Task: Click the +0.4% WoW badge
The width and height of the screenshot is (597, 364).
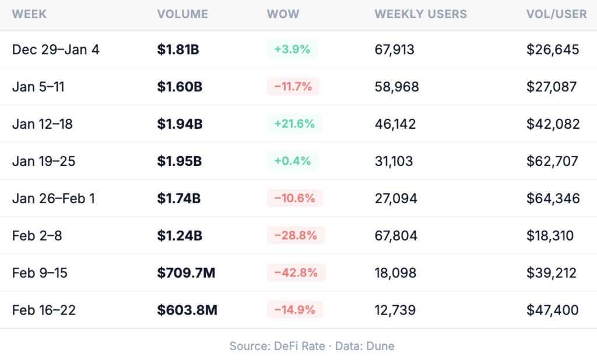Action: point(292,161)
